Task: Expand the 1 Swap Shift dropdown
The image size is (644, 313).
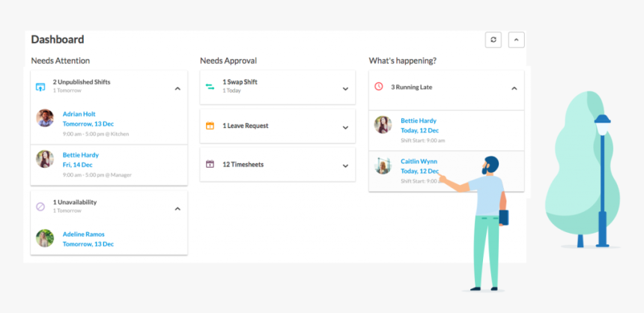Action: click(345, 88)
